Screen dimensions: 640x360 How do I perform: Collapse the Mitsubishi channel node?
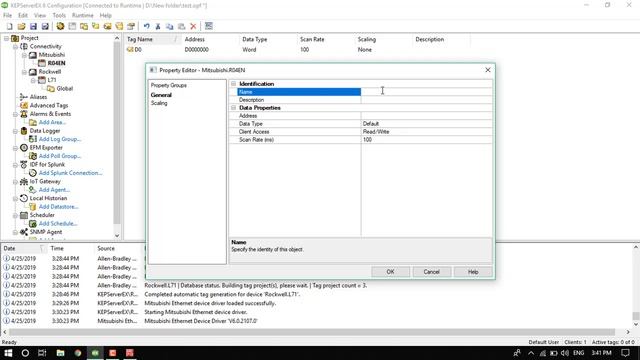tap(24, 55)
